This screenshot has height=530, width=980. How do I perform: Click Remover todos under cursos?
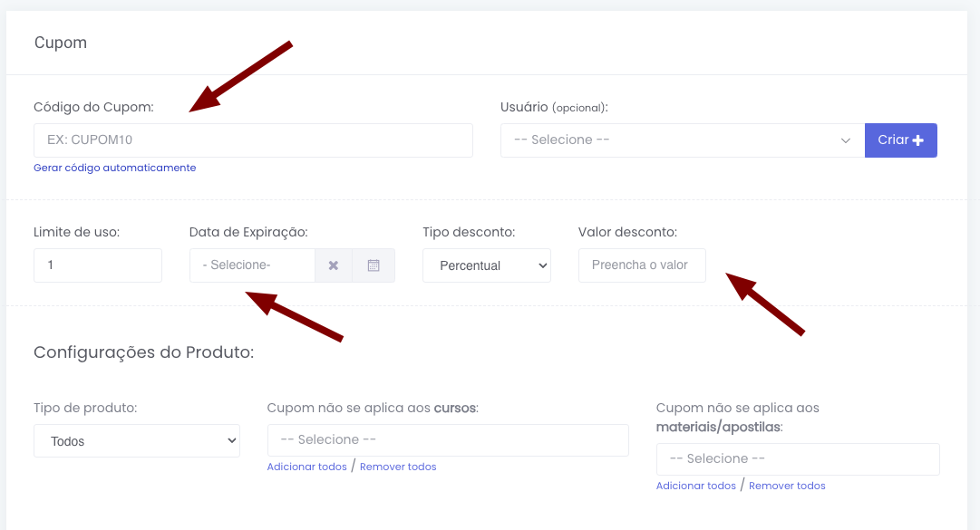pyautogui.click(x=398, y=467)
